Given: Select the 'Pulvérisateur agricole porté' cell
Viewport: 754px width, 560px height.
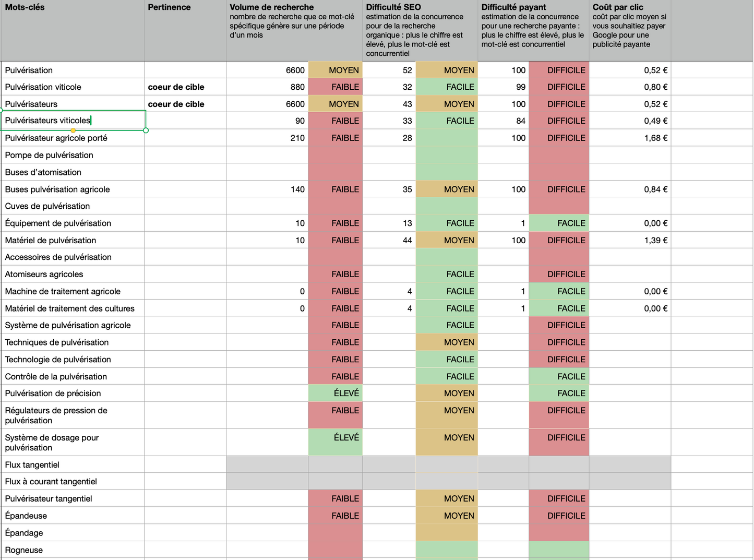Looking at the screenshot, I should coord(73,138).
